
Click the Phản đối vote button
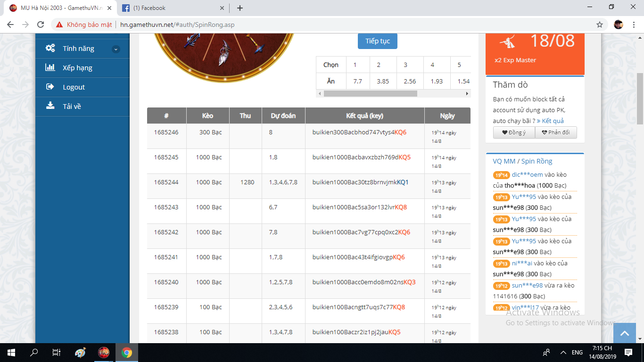[556, 132]
